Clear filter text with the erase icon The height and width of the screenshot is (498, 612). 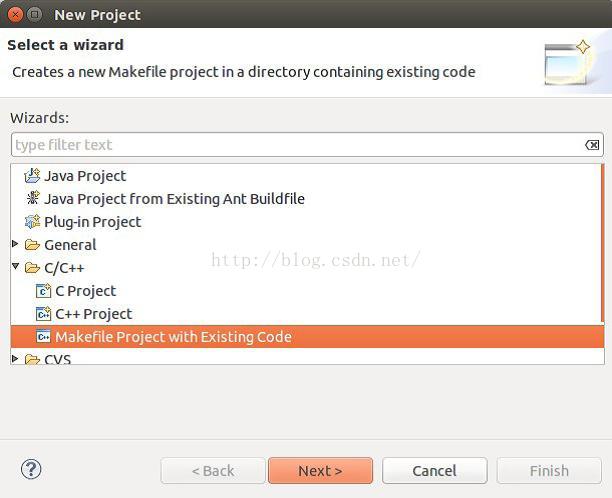tap(592, 145)
